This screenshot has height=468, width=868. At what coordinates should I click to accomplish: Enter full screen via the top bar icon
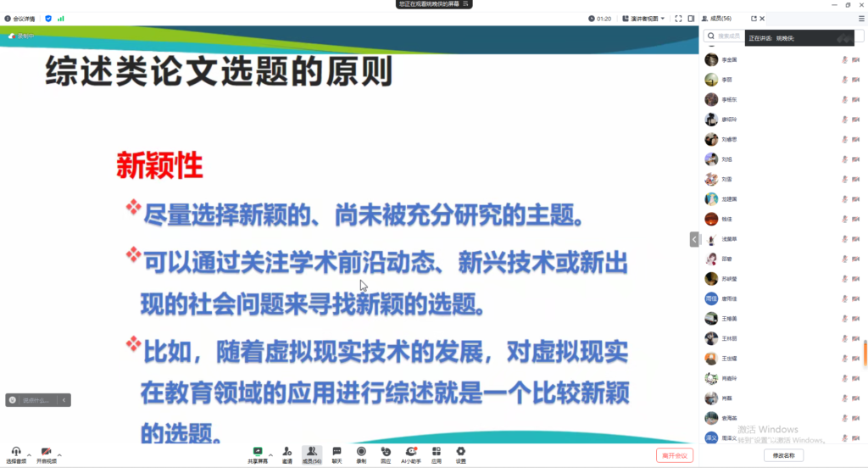(678, 18)
